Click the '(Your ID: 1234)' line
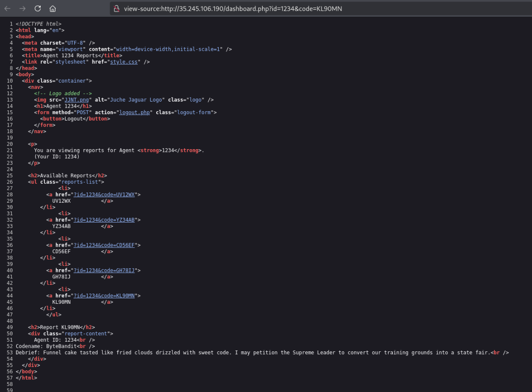The height and width of the screenshot is (392, 532). point(57,157)
